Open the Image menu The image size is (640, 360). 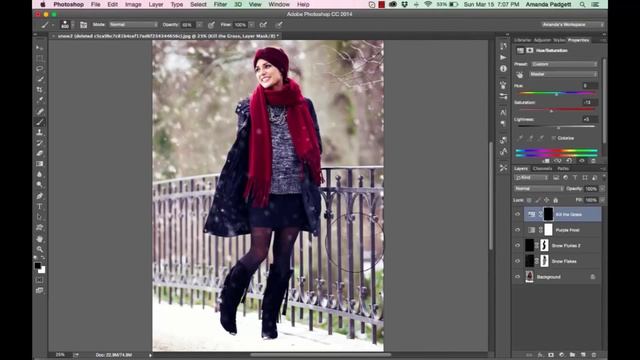click(133, 4)
